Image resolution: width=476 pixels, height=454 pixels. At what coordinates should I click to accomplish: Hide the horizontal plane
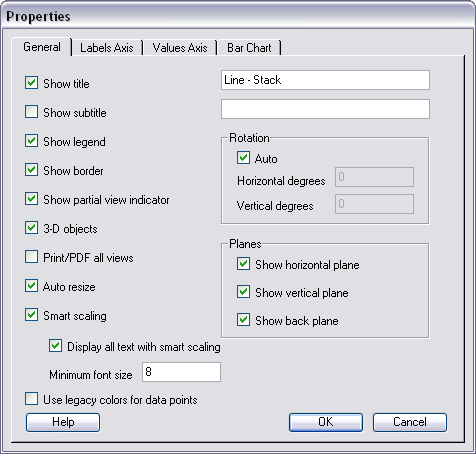coord(243,264)
